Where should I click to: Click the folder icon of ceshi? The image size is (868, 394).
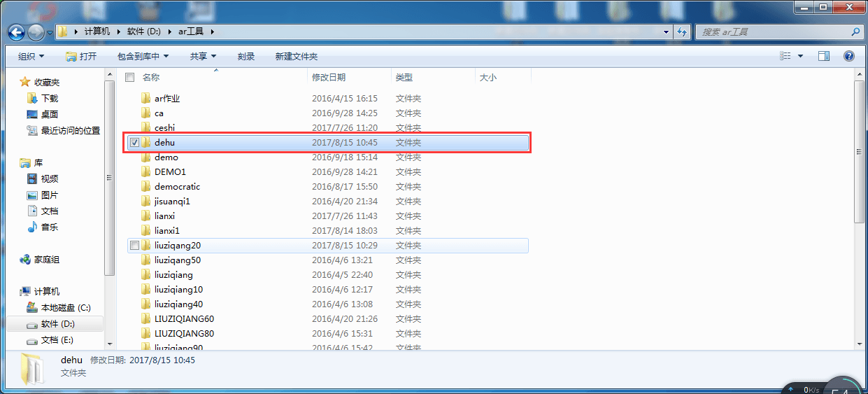pos(145,127)
